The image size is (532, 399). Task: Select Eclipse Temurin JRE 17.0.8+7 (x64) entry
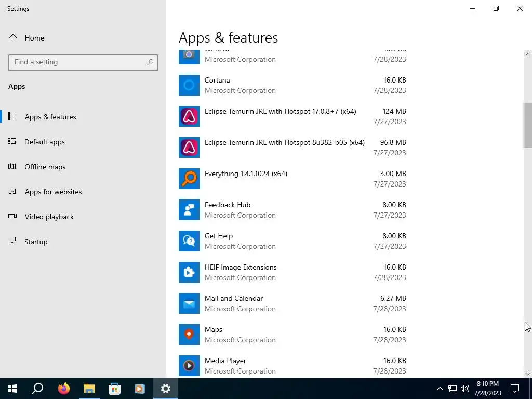pos(280,111)
